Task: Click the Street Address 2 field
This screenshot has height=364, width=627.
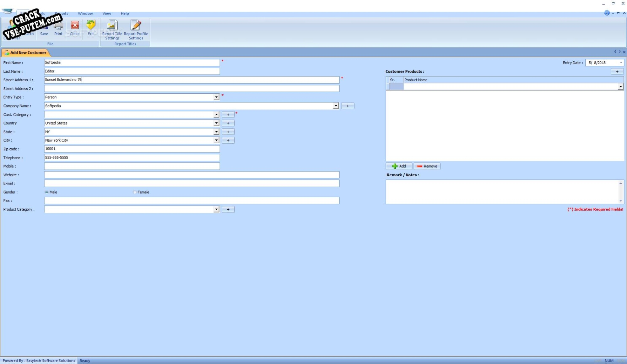Action: tap(191, 88)
